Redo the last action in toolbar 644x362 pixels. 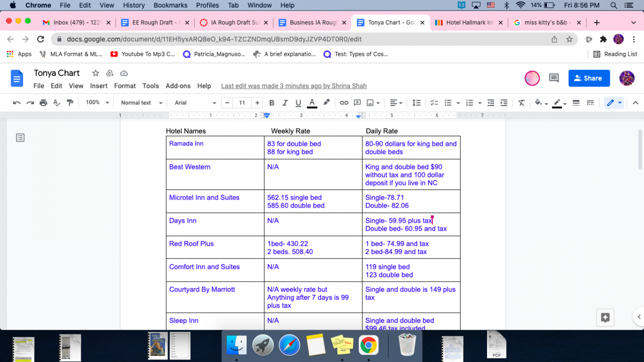[x=30, y=103]
